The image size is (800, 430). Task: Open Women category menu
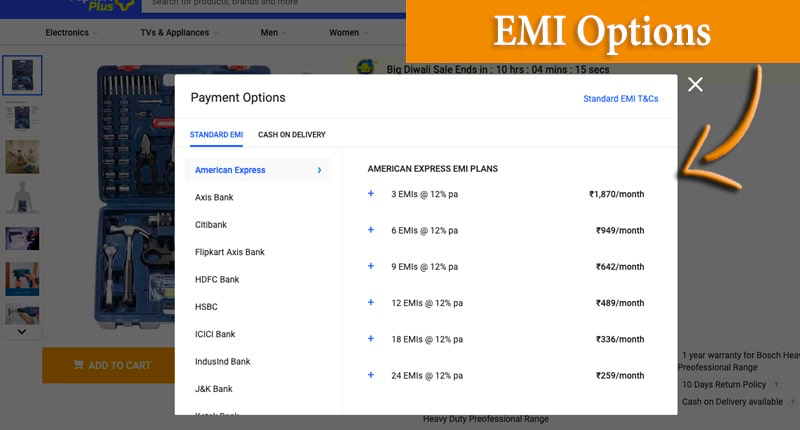348,33
